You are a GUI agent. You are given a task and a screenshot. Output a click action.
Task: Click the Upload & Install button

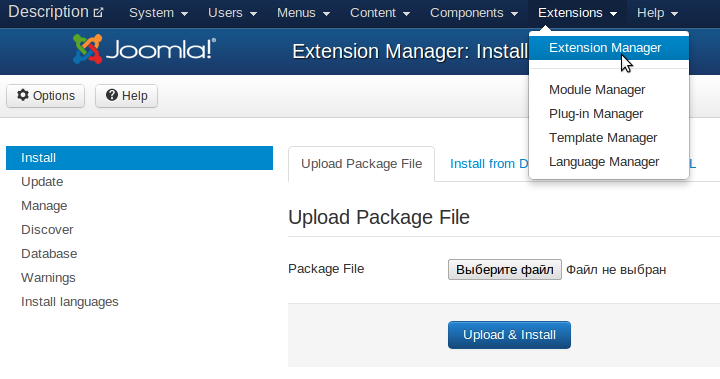(509, 335)
